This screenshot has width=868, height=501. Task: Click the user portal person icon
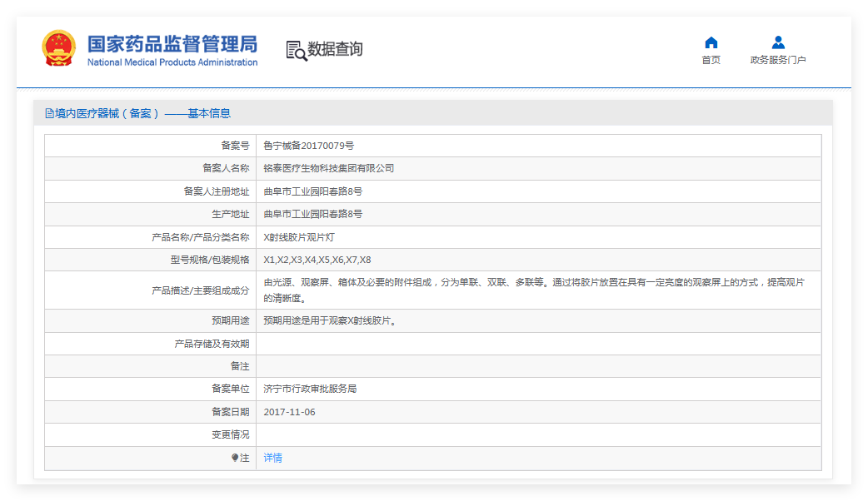click(x=778, y=42)
